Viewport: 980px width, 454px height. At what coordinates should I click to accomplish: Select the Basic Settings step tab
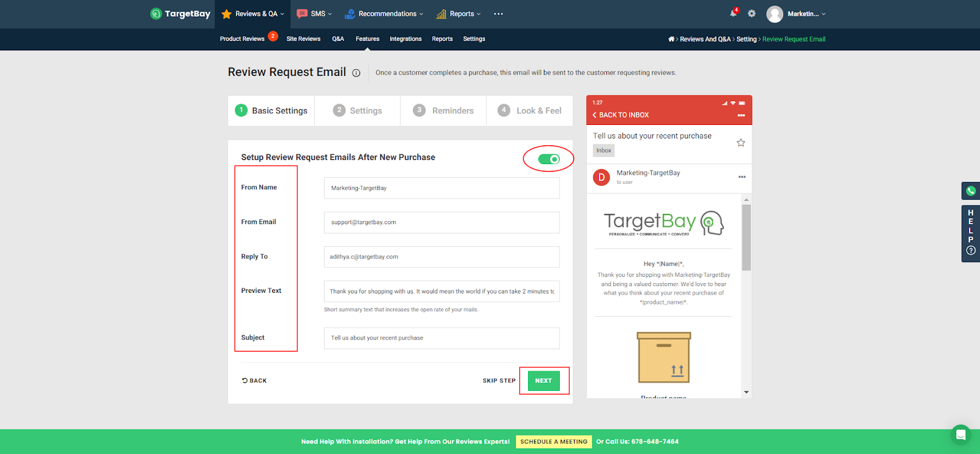tap(271, 110)
